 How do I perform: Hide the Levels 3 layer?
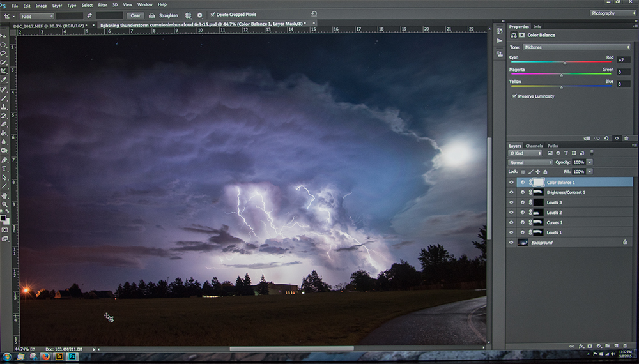(511, 202)
